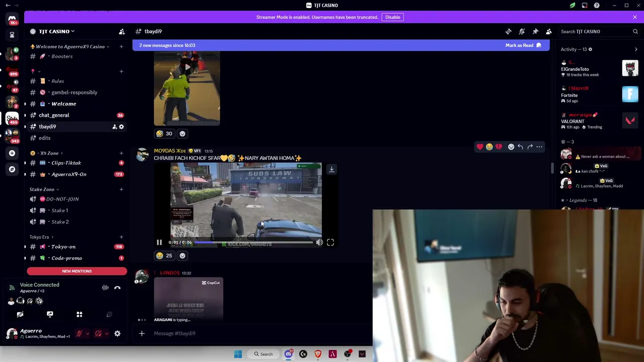Seek along the video progress bar
The image size is (644, 362).
pyautogui.click(x=254, y=242)
